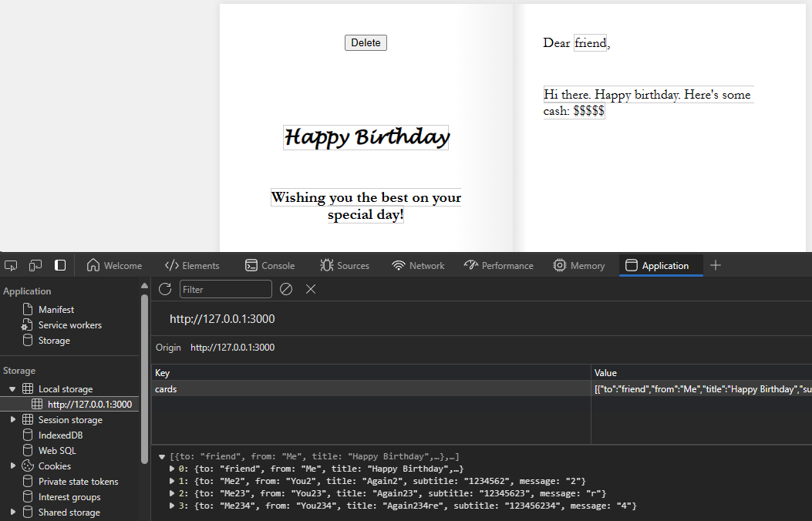Expand the Session storage section
This screenshot has height=521, width=812.
tap(12, 419)
